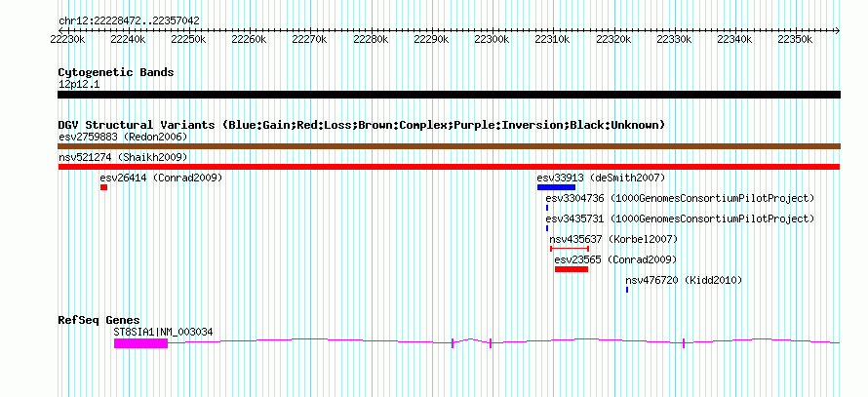Click the 22240k ruler position
868x397 pixels.
(128, 39)
